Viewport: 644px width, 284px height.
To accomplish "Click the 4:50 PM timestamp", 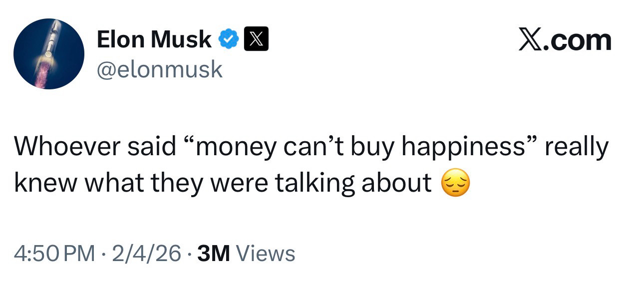I will (54, 254).
